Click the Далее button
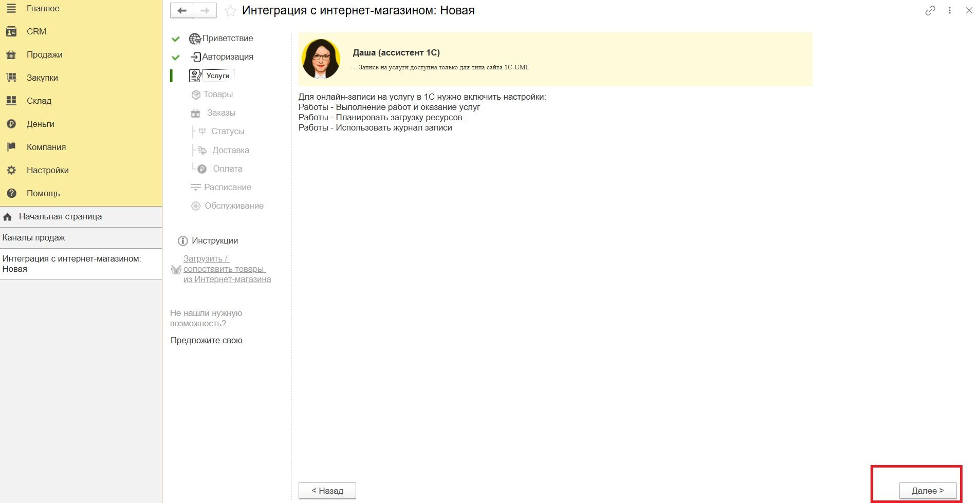 pos(928,491)
